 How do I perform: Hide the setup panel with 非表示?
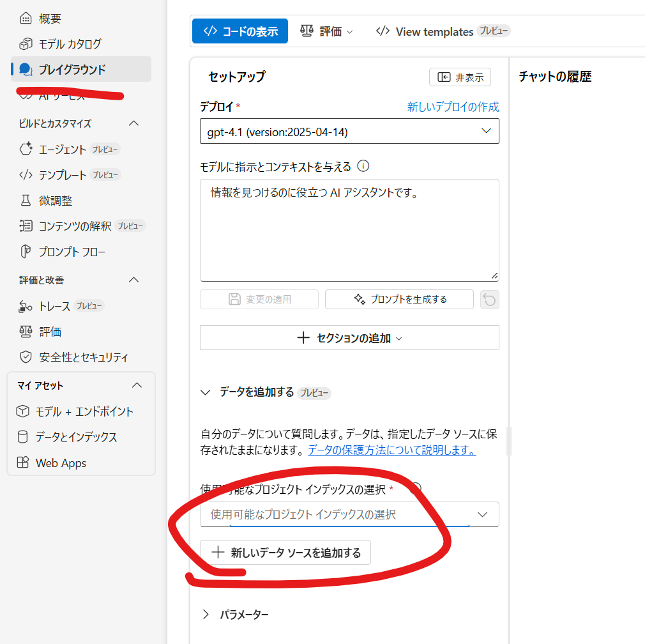[460, 77]
